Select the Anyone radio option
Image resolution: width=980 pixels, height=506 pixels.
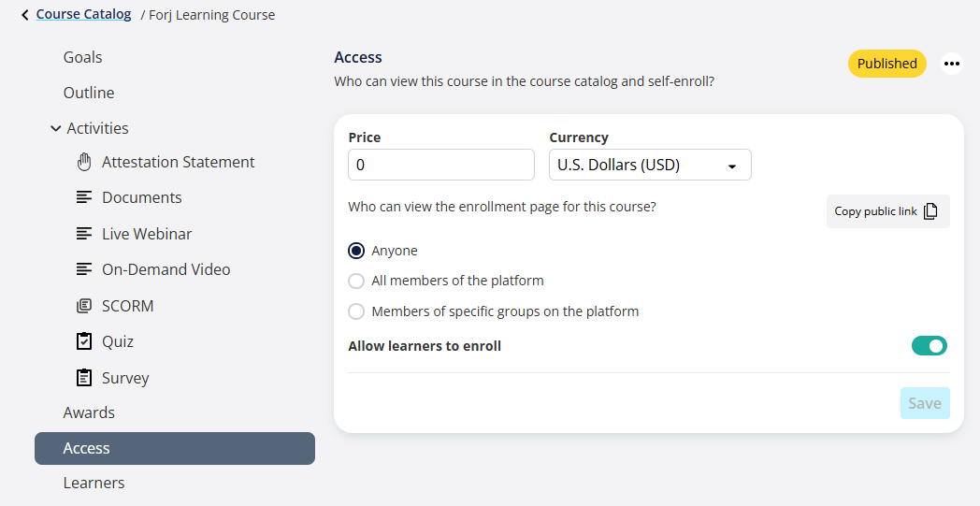356,251
